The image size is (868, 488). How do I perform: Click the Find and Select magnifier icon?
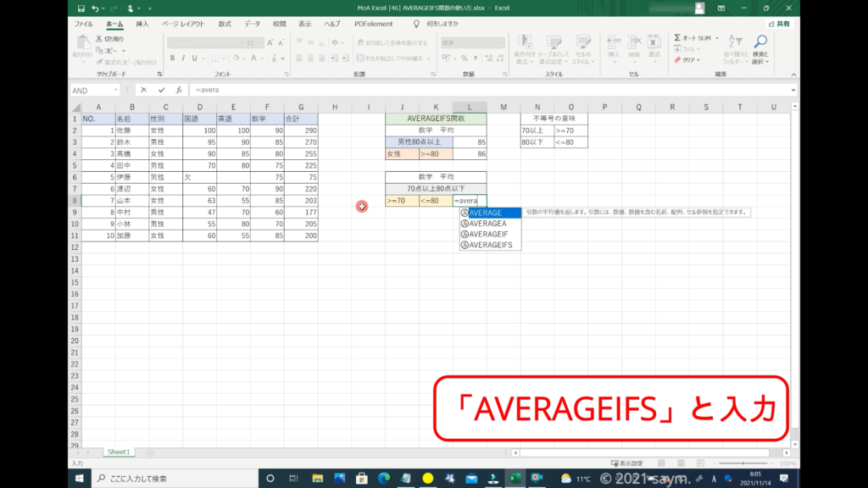[x=760, y=42]
